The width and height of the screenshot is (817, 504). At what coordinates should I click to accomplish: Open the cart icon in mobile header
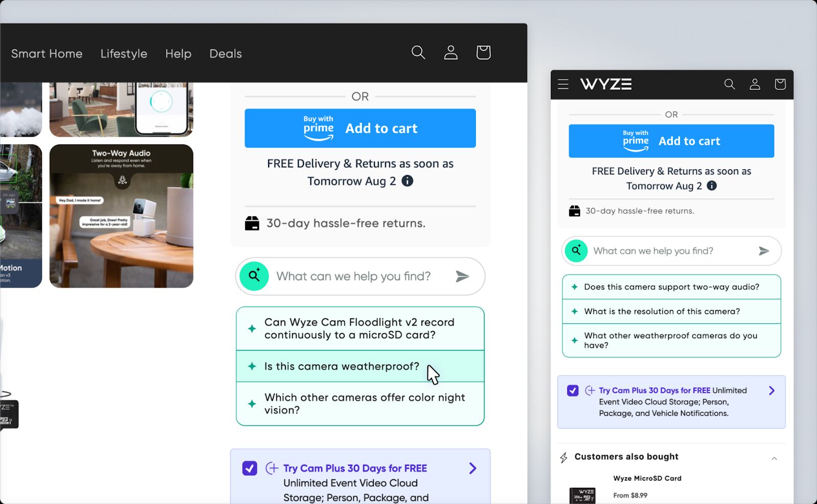point(780,84)
